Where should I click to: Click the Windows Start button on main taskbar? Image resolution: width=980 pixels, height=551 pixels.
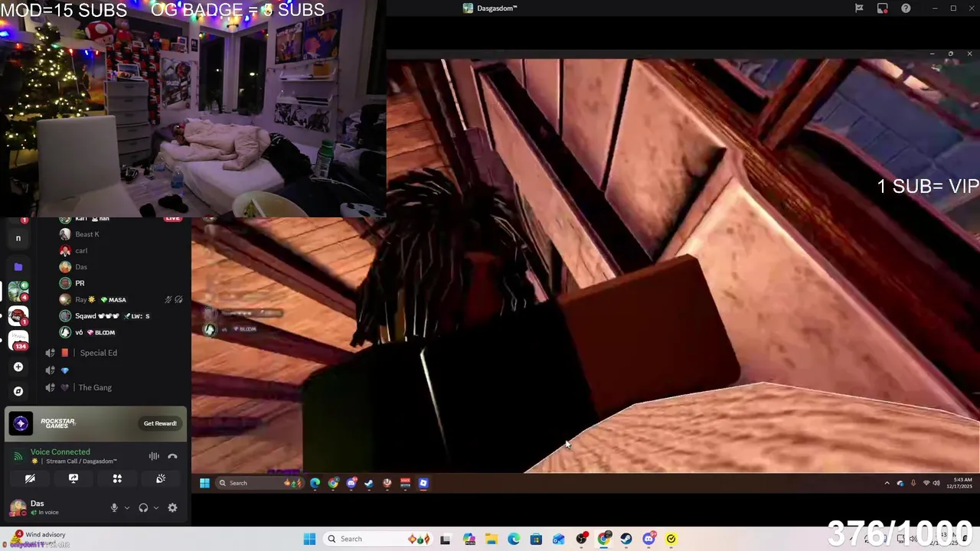point(309,539)
